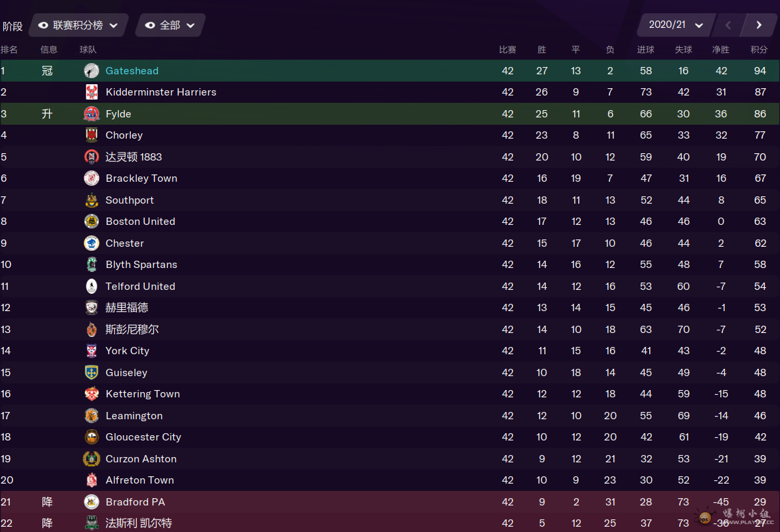The image size is (780, 532).
Task: Click the Guiseley club shield icon
Action: pos(92,372)
